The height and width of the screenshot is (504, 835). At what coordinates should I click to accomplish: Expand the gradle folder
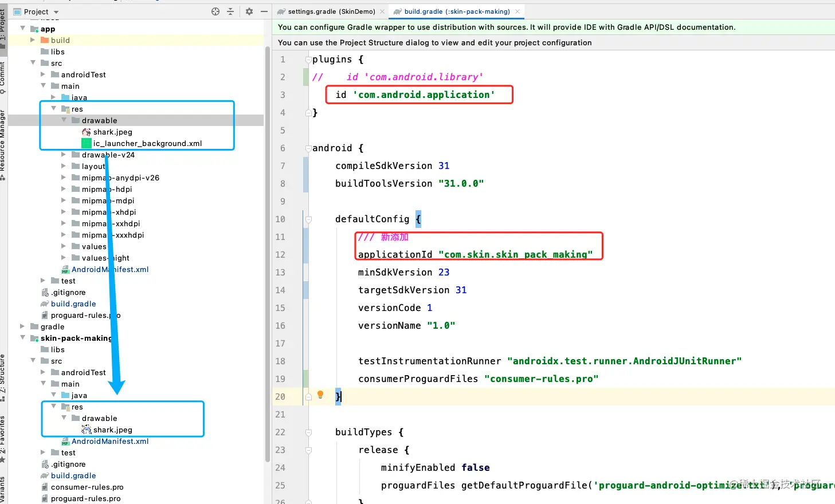tap(22, 326)
